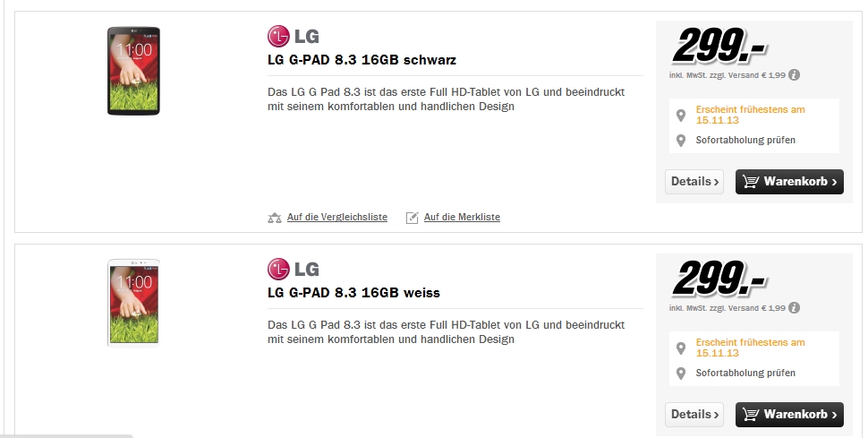Add white G-PAD to Warenkorb
This screenshot has width=868, height=438.
789,415
